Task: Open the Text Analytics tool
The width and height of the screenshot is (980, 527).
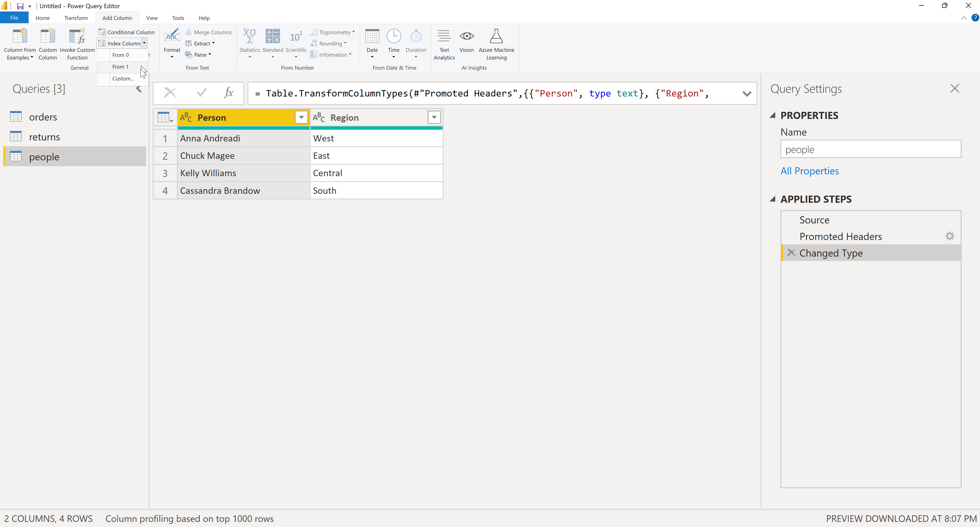Action: click(x=444, y=37)
